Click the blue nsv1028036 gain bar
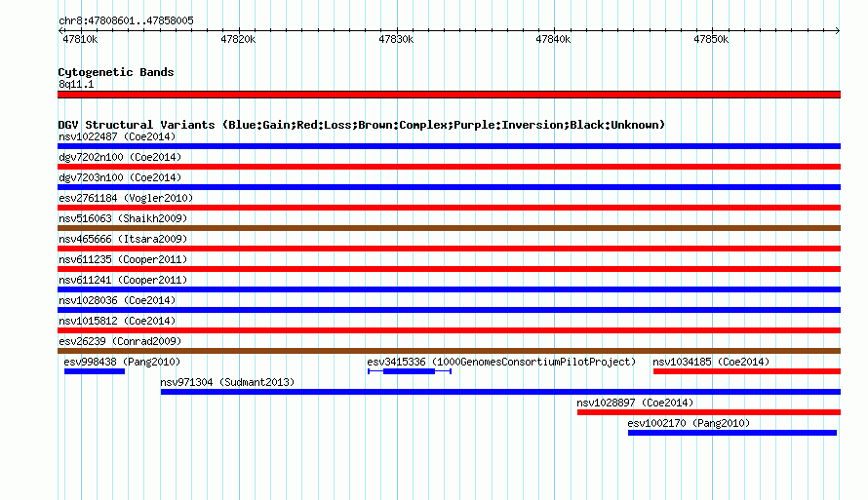Image resolution: width=868 pixels, height=500 pixels. pos(449,310)
